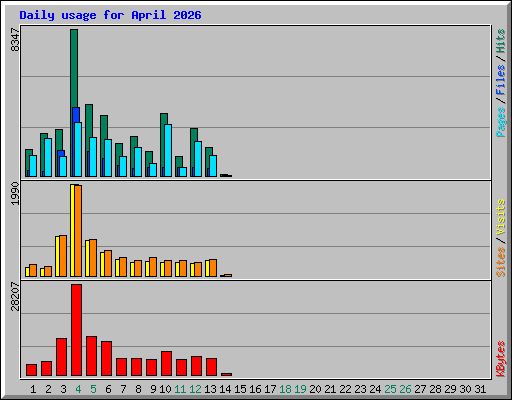Select the cyan Pages bar for day 12
Image resolution: width=512 pixels, height=400 pixels.
tap(198, 159)
